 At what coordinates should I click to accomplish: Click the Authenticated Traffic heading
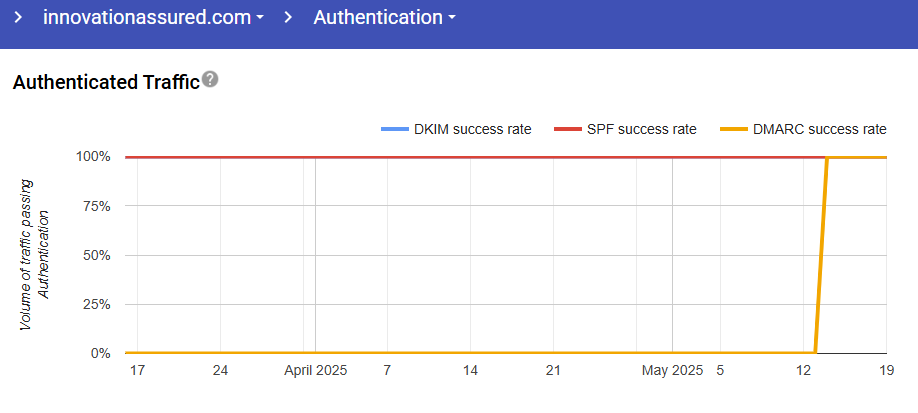pos(106,82)
